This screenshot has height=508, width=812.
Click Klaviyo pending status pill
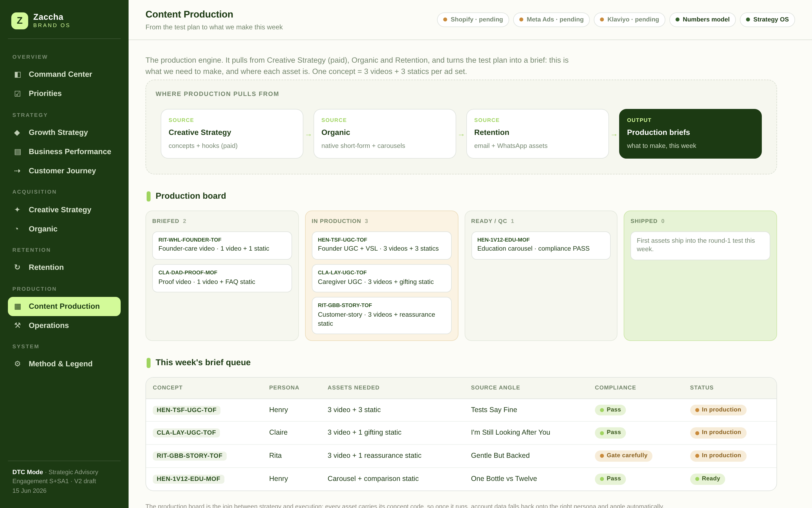[x=629, y=19]
